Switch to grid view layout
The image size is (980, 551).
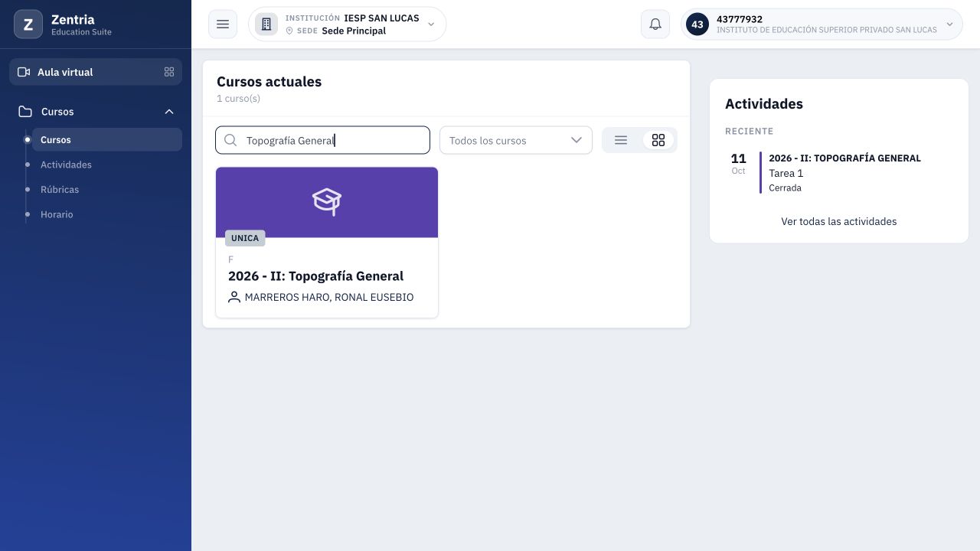[658, 140]
